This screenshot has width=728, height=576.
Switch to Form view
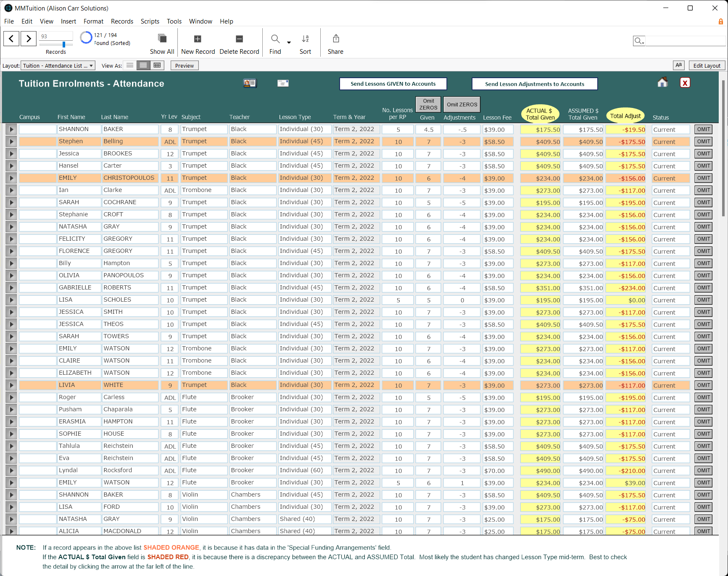click(x=130, y=66)
